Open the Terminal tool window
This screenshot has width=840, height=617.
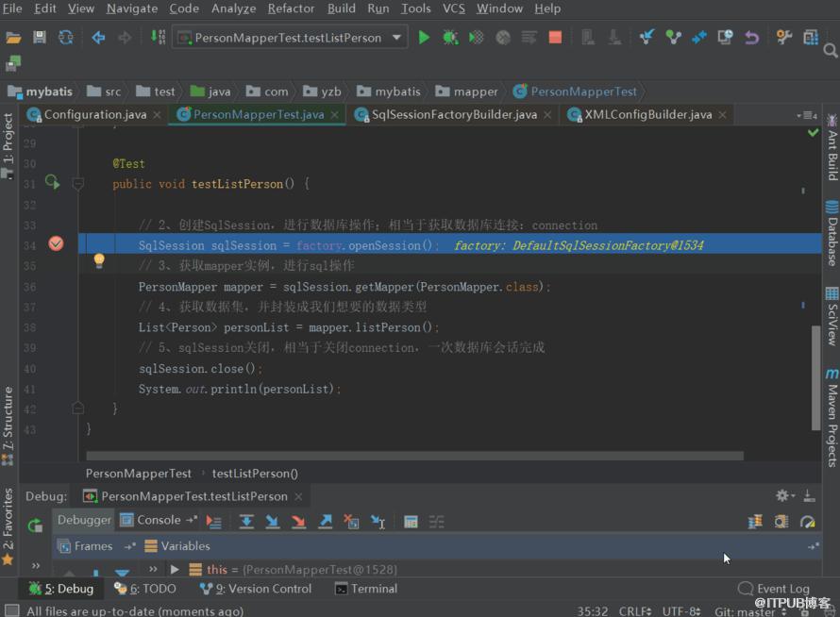pyautogui.click(x=366, y=589)
